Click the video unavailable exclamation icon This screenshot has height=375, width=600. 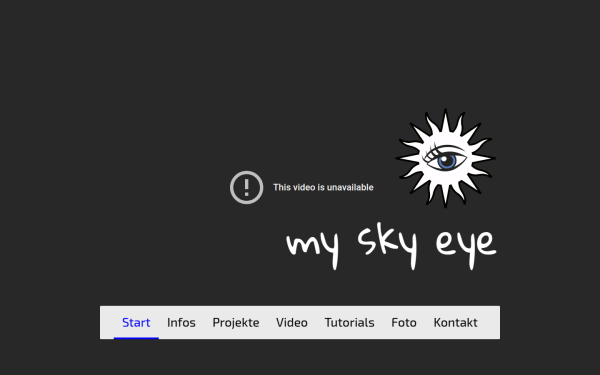[246, 187]
